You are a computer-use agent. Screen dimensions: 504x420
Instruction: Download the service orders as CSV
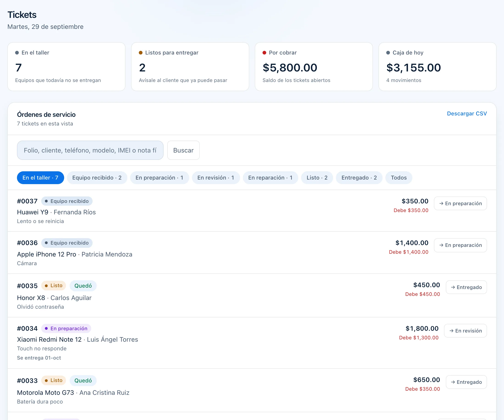pyautogui.click(x=467, y=113)
